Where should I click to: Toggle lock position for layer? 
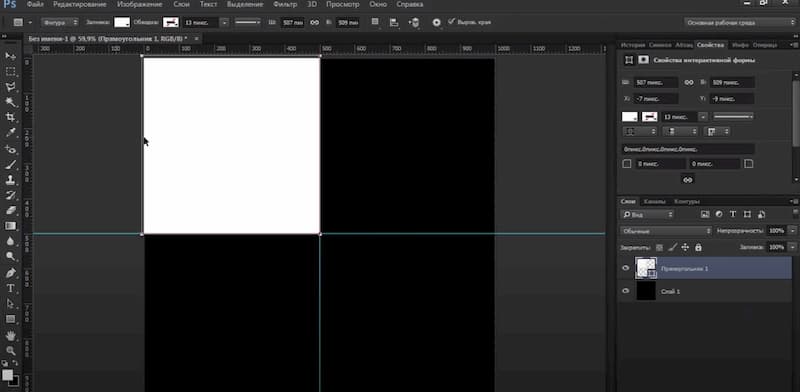[685, 247]
